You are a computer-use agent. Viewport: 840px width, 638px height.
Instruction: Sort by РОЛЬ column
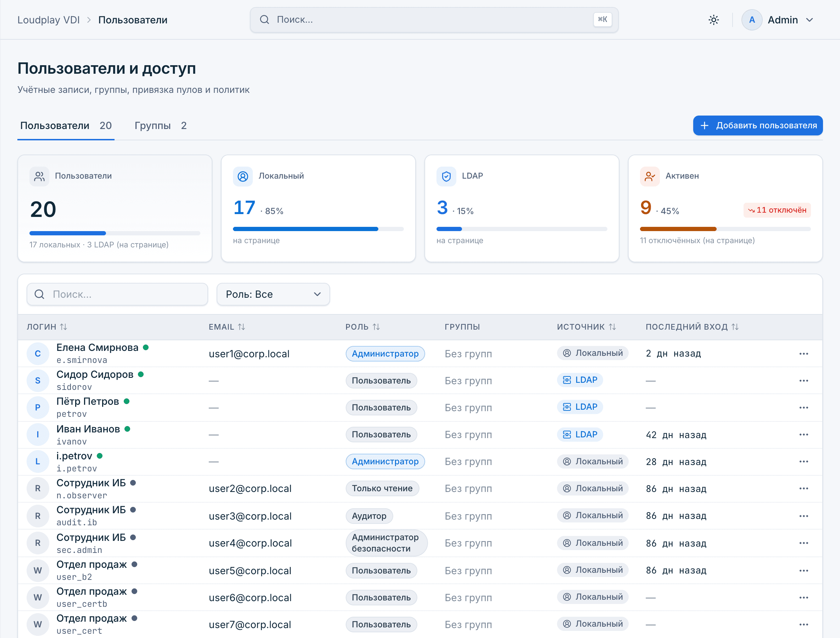coord(362,327)
